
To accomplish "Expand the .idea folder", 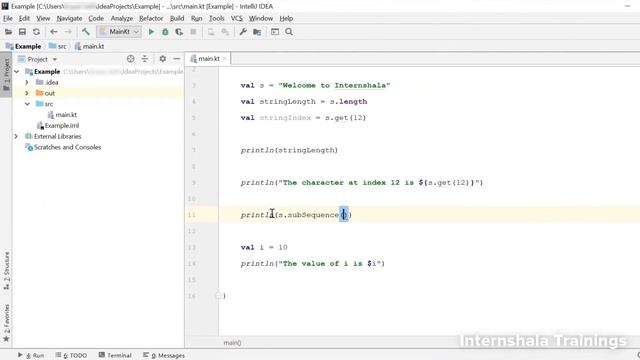I will [27, 82].
